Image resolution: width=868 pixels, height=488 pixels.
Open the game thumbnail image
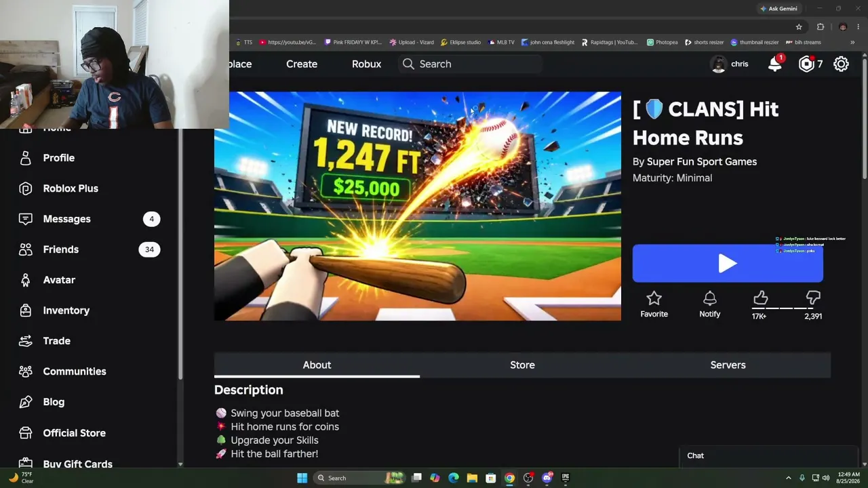(418, 206)
